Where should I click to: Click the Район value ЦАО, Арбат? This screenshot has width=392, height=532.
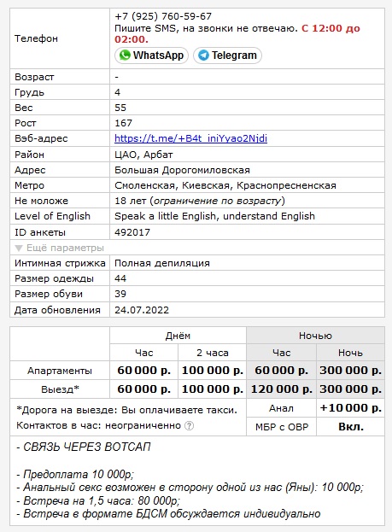click(143, 155)
